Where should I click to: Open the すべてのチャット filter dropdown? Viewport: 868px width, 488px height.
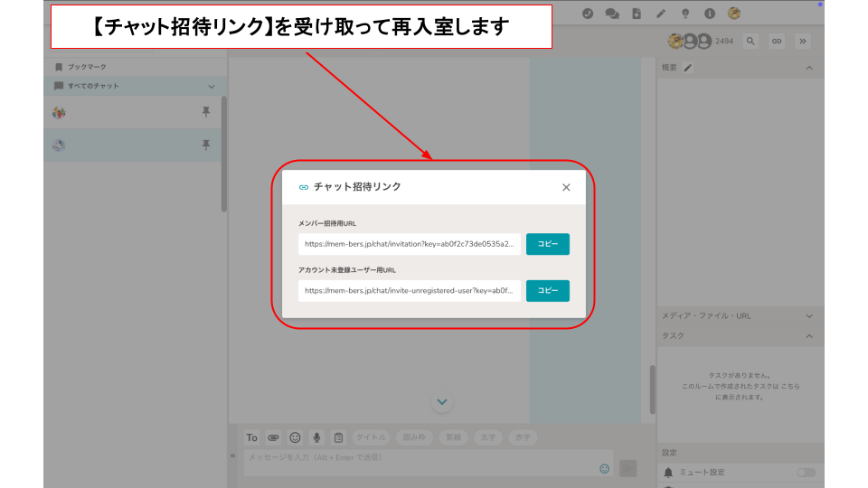212,87
